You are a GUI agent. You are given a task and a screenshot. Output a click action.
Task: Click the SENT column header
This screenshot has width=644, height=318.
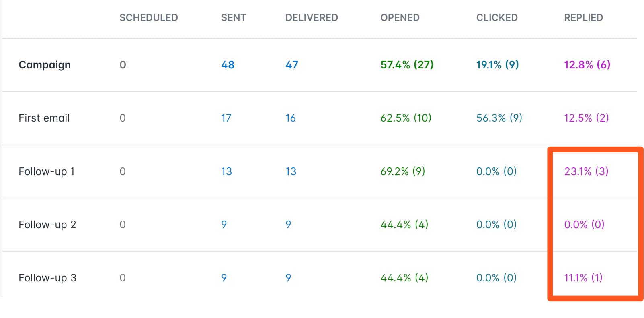(233, 18)
